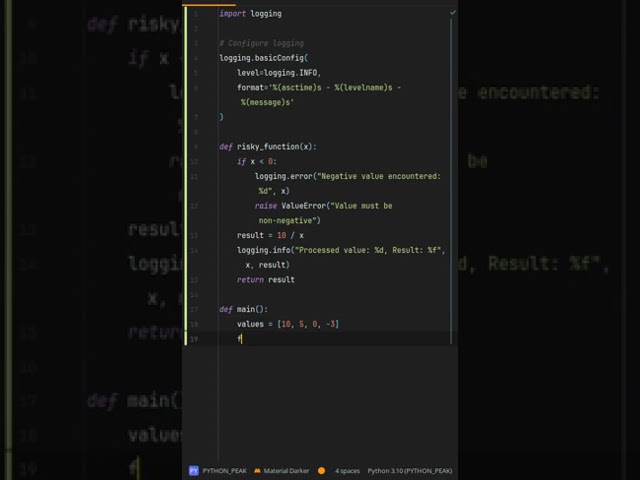The width and height of the screenshot is (640, 480).
Task: Open the PYTHON_PEAK project status entry
Action: pyautogui.click(x=224, y=471)
